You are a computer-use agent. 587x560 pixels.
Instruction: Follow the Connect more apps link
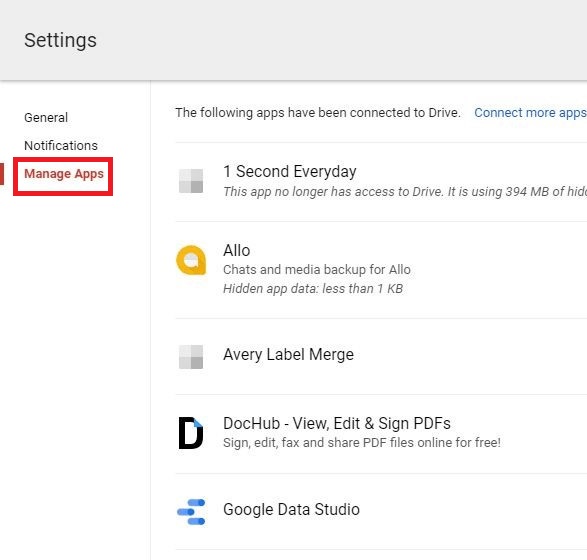pos(530,113)
